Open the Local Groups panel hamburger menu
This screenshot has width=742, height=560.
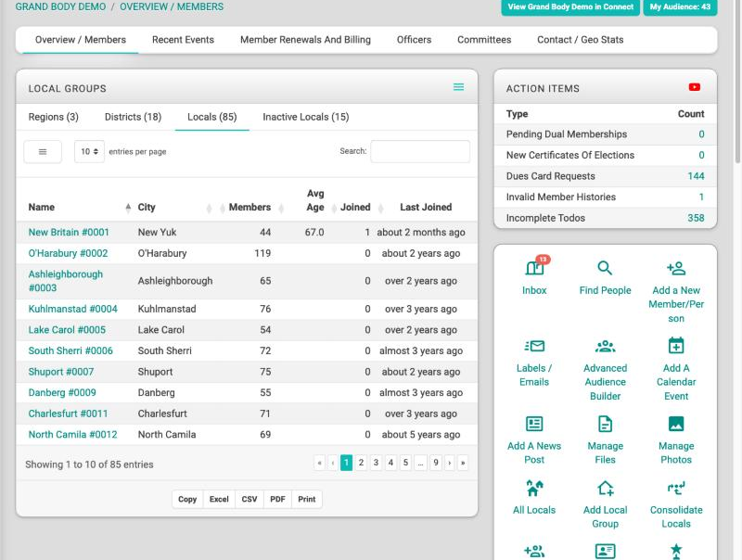pyautogui.click(x=458, y=87)
